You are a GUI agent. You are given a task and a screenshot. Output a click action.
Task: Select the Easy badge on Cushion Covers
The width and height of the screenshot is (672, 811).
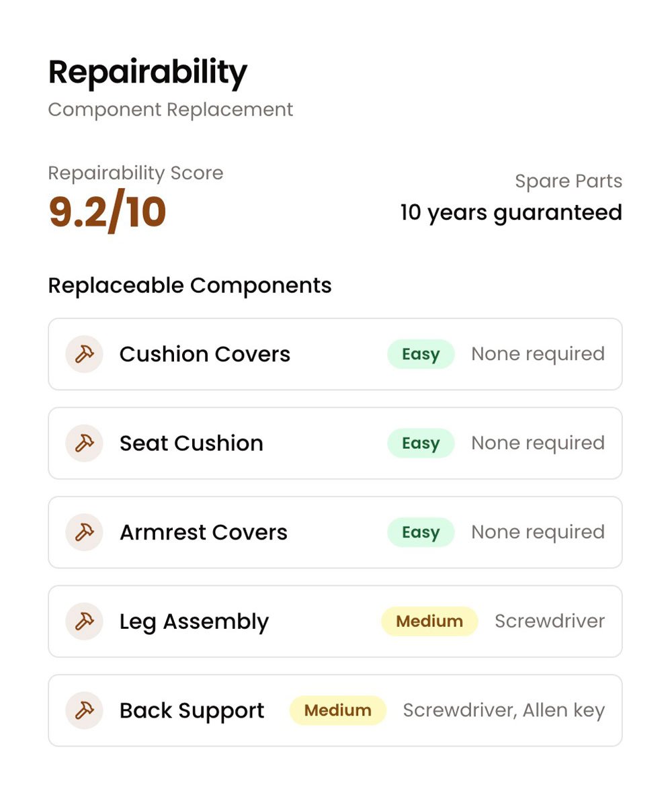click(x=421, y=354)
